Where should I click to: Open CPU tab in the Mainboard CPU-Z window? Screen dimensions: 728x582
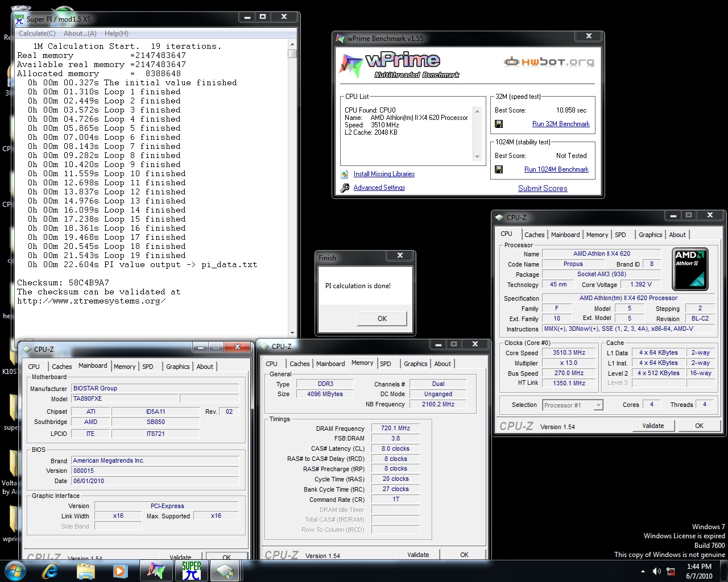(34, 367)
